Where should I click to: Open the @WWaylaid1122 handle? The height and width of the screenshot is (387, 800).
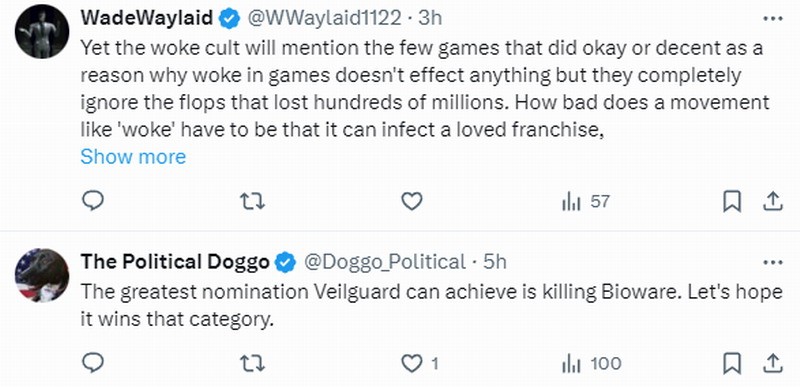pyautogui.click(x=324, y=18)
